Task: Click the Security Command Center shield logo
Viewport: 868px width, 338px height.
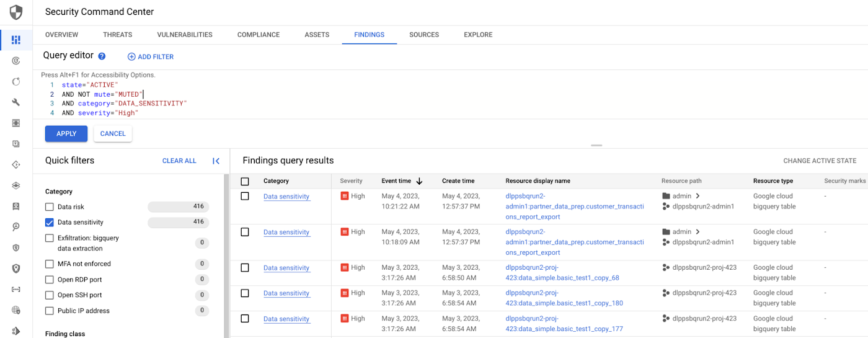Action: [x=16, y=12]
